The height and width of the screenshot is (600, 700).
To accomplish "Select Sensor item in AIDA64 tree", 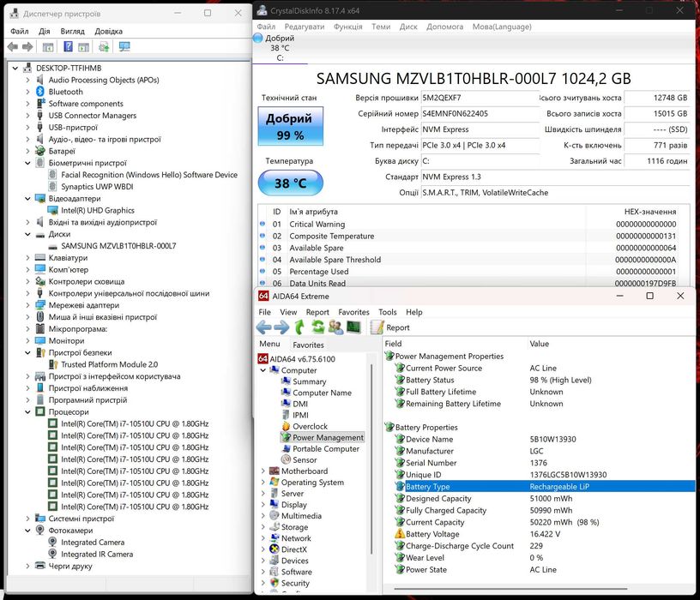I will 305,460.
